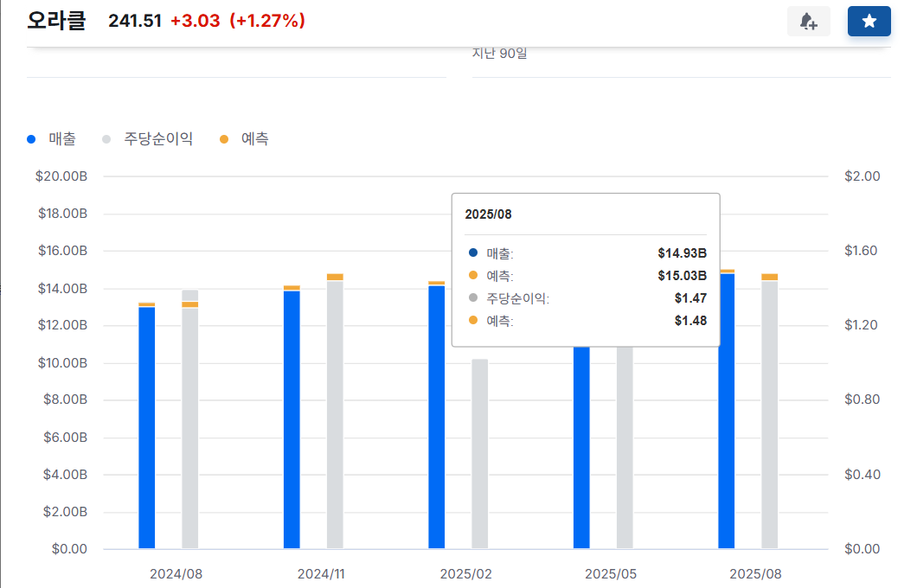Toggle the 예측 legend series

pyautogui.click(x=244, y=139)
